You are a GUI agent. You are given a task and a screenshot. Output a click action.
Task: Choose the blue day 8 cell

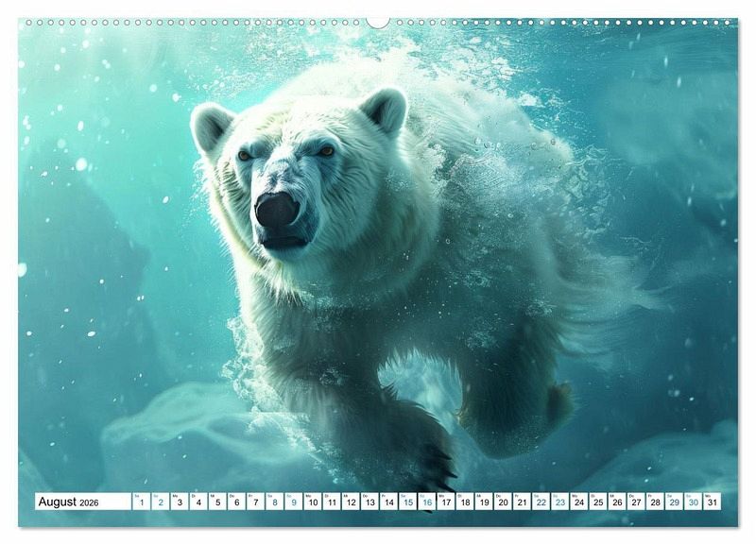tap(275, 502)
